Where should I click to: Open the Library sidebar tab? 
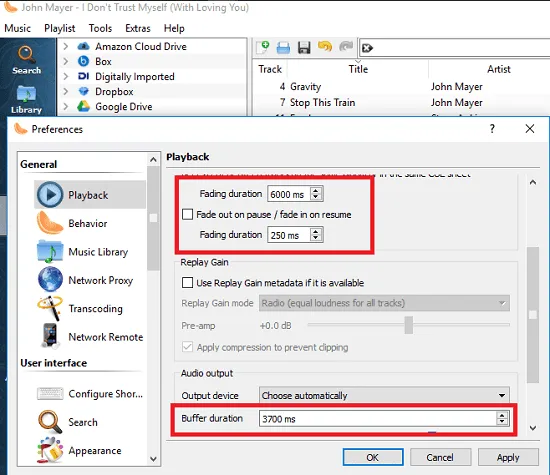click(26, 100)
